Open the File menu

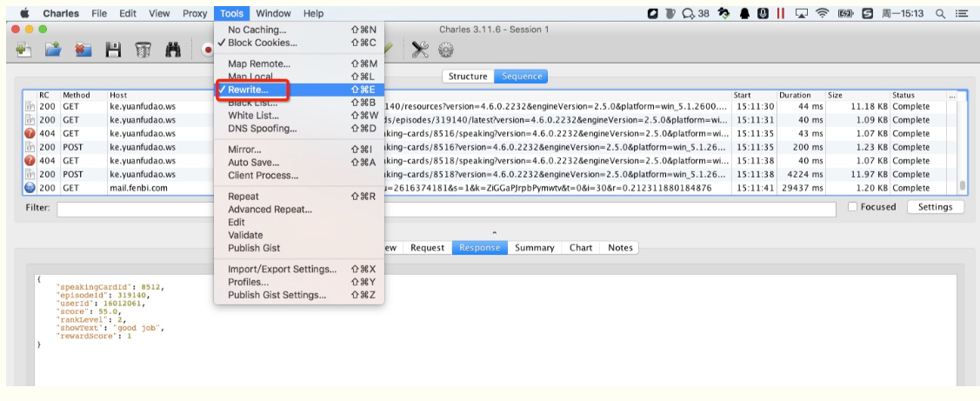point(99,13)
